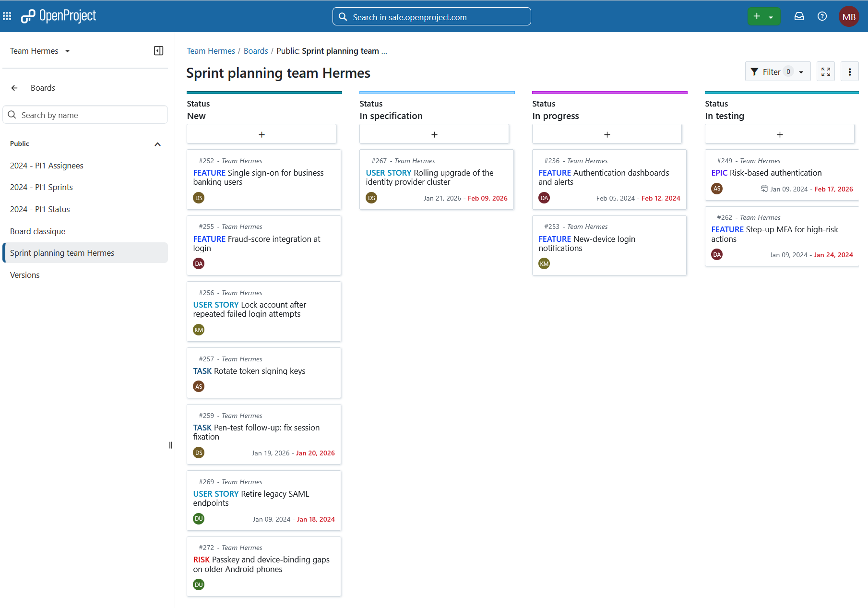Grab the sidebar resize handle

pos(171,445)
